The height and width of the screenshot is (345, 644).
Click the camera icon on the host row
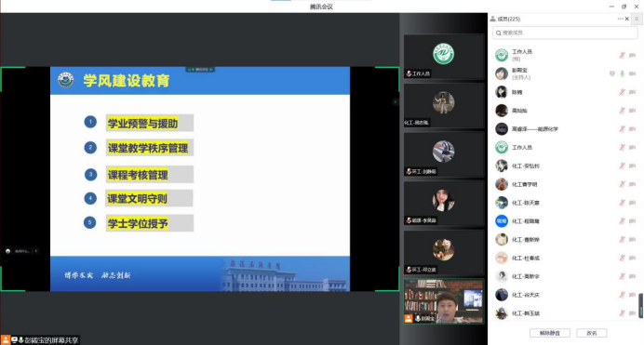click(x=633, y=73)
